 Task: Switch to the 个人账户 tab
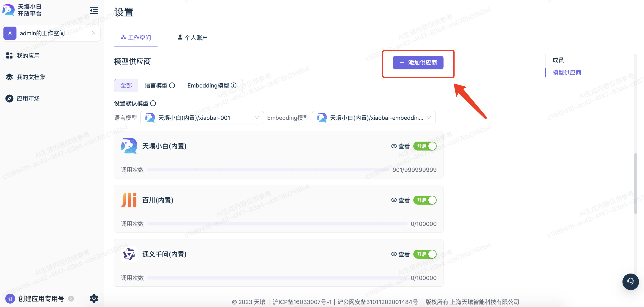tap(192, 38)
